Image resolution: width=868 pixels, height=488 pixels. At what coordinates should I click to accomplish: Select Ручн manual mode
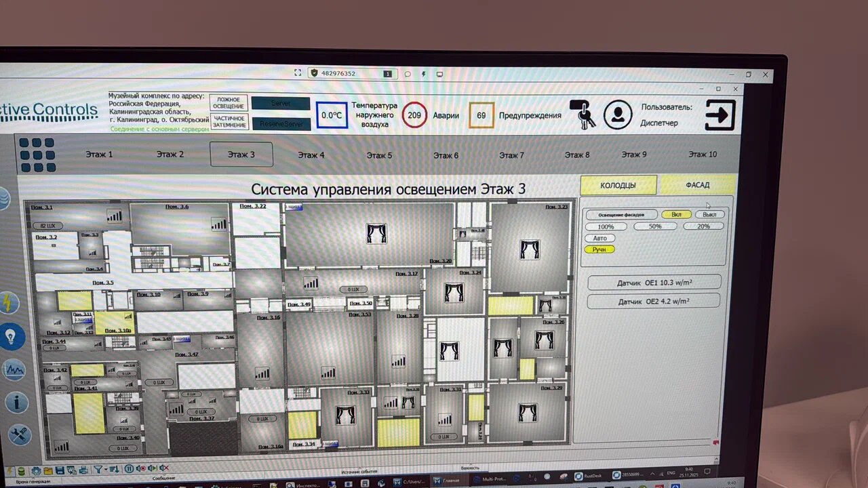599,249
